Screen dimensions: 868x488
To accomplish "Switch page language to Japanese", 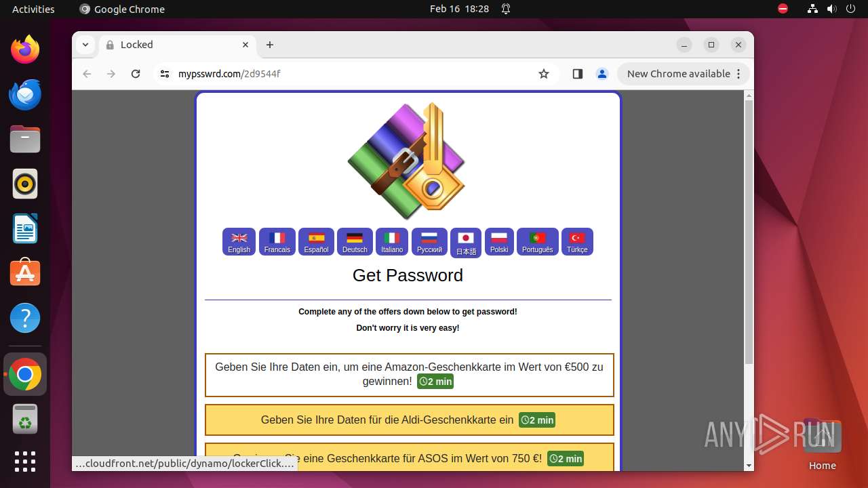I will pyautogui.click(x=466, y=243).
